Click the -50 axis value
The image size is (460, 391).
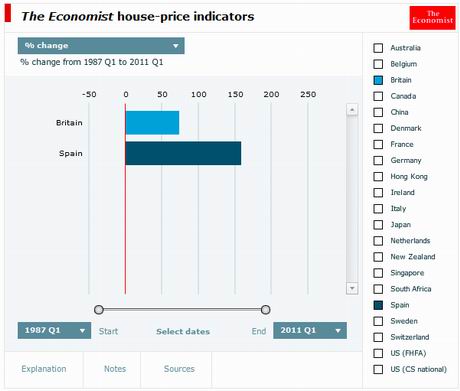(89, 94)
